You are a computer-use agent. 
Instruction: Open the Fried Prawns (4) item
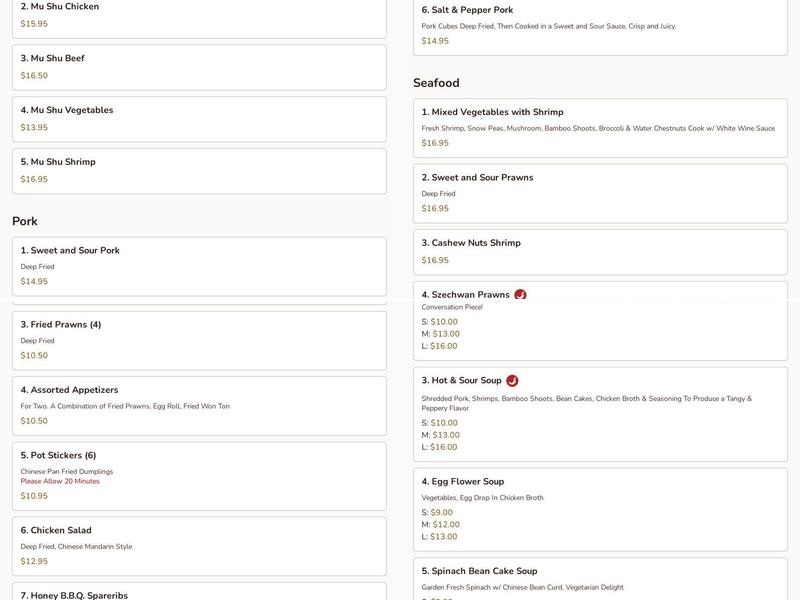tap(199, 340)
